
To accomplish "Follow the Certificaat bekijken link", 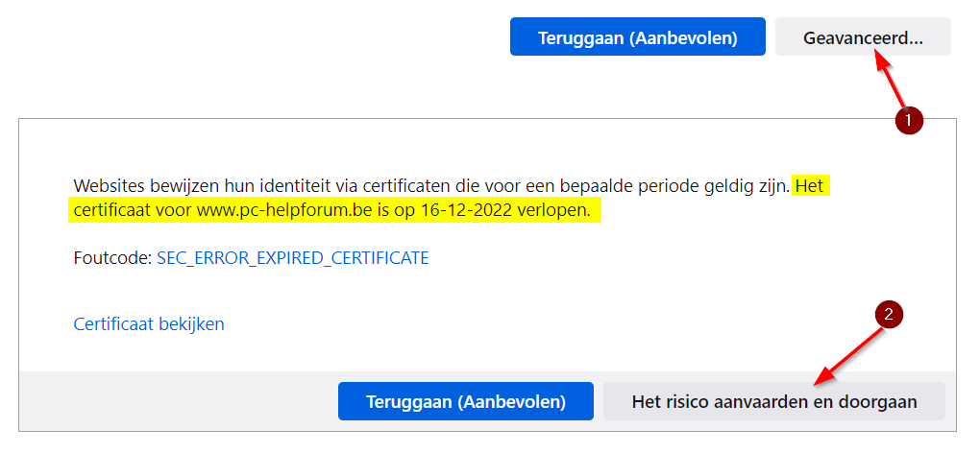I will (x=149, y=323).
